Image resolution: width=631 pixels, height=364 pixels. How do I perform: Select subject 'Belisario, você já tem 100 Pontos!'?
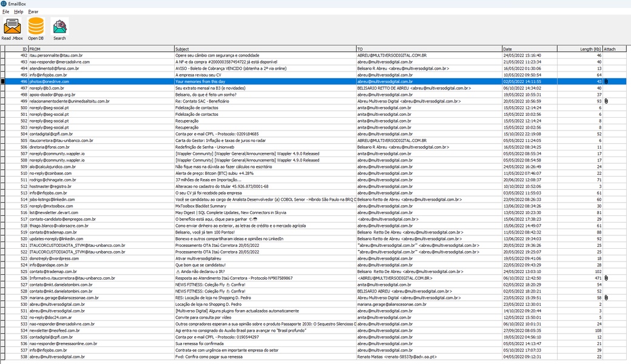tap(206, 232)
